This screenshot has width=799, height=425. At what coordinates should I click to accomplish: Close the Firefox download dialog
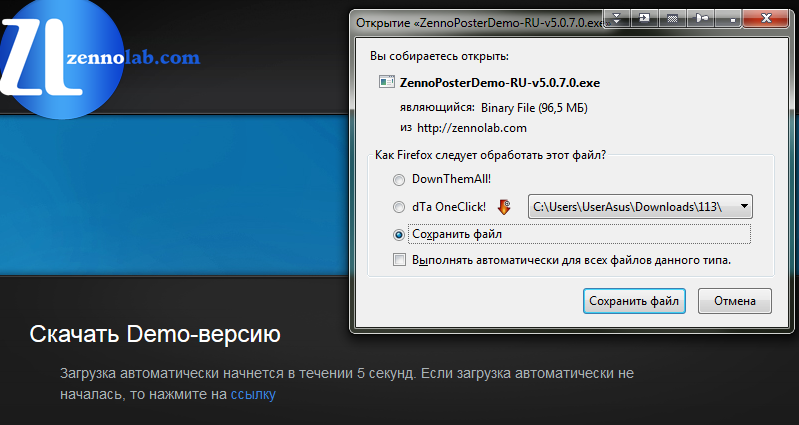[765, 19]
